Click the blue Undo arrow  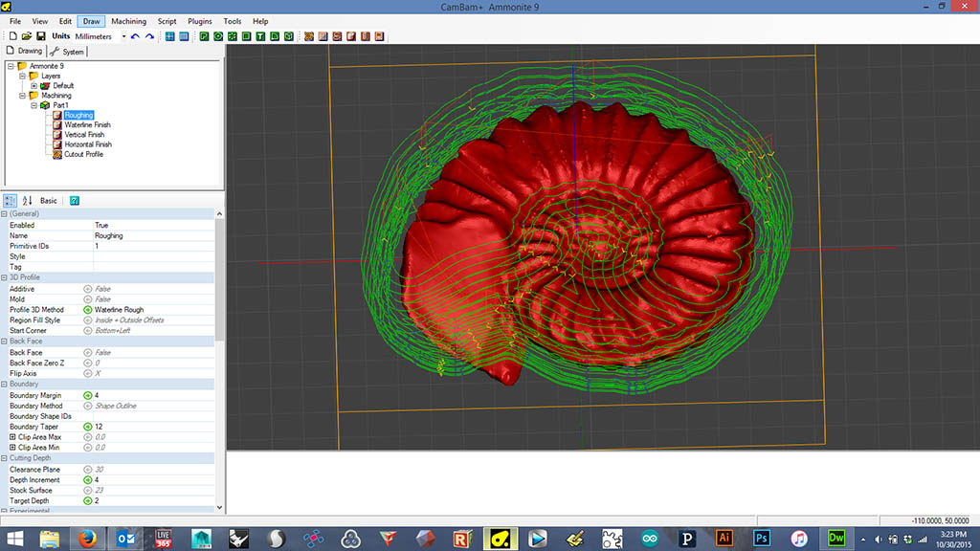pyautogui.click(x=135, y=36)
